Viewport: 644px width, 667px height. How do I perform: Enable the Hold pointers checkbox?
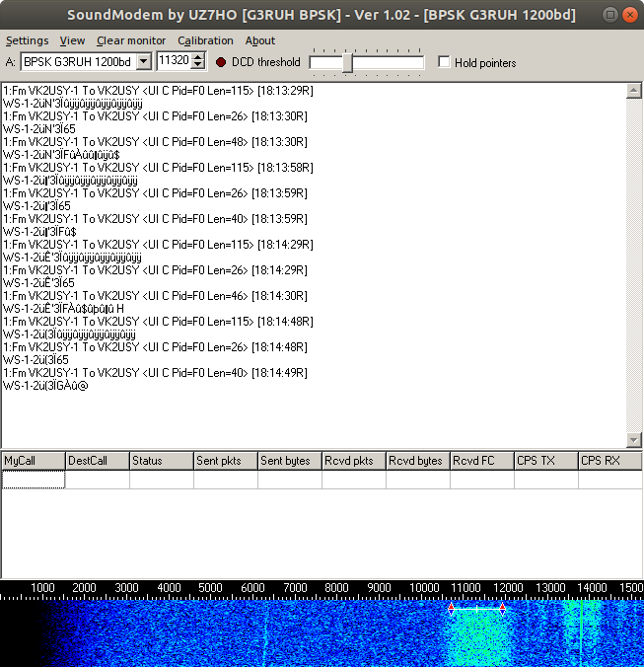444,62
